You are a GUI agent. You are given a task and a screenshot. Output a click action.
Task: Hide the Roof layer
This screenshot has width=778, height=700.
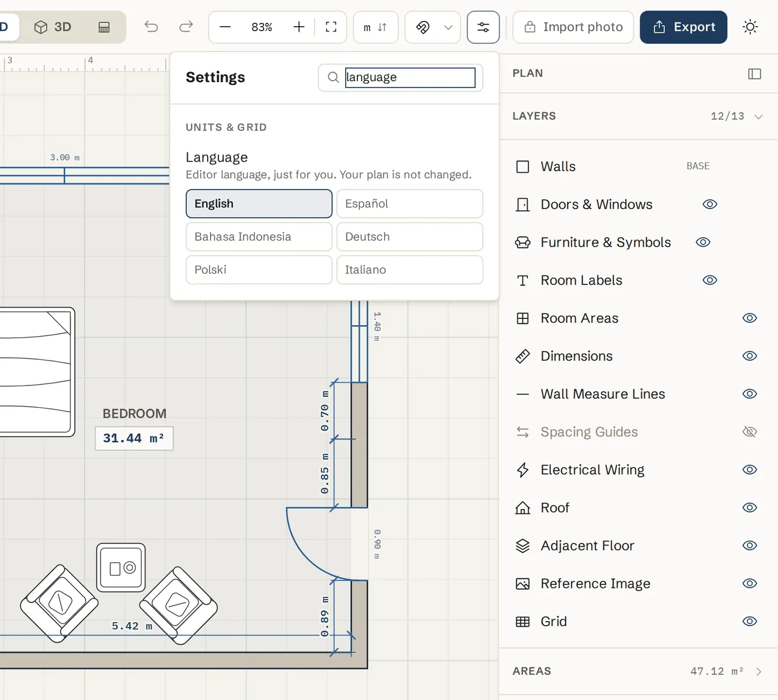[750, 508]
